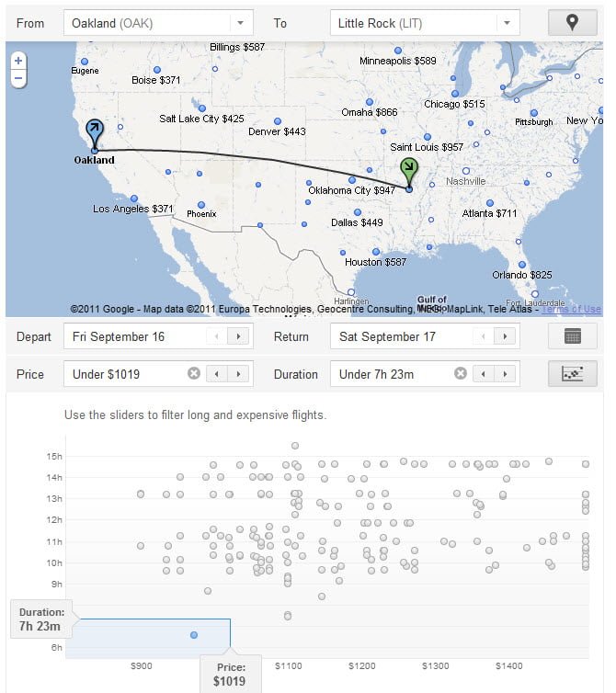Click the map pin toggle button
This screenshot has height=693, width=616.
(572, 23)
